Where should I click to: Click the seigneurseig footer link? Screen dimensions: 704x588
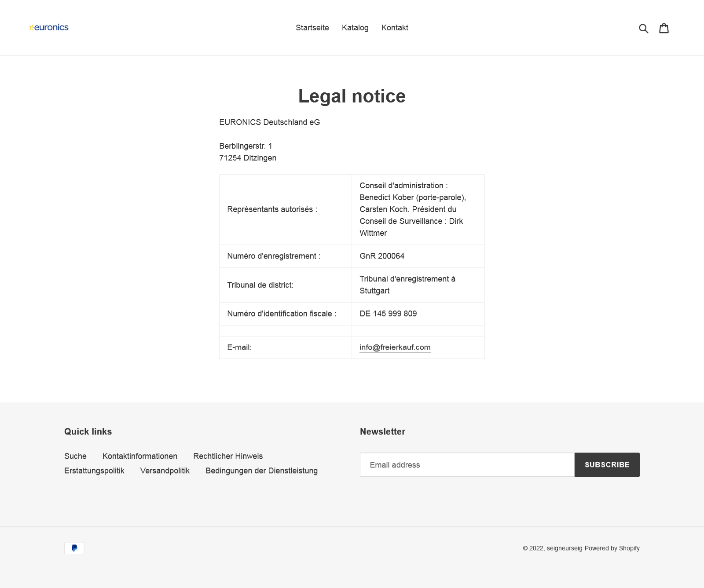coord(565,548)
